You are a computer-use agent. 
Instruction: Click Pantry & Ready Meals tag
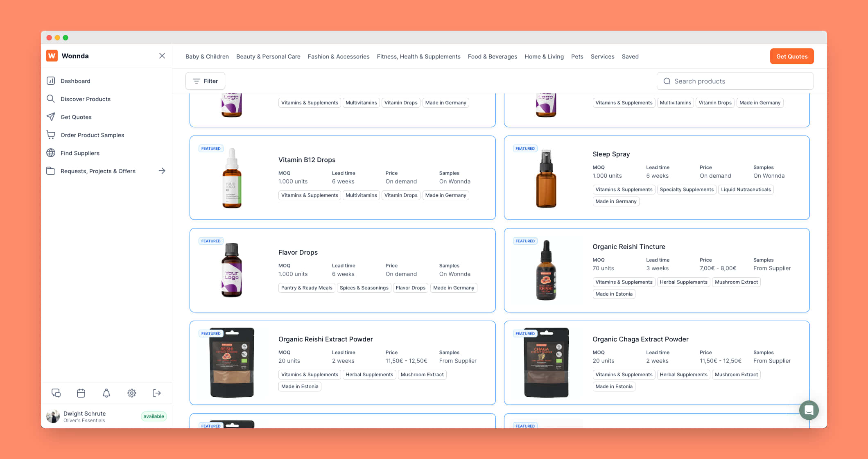[x=307, y=288]
